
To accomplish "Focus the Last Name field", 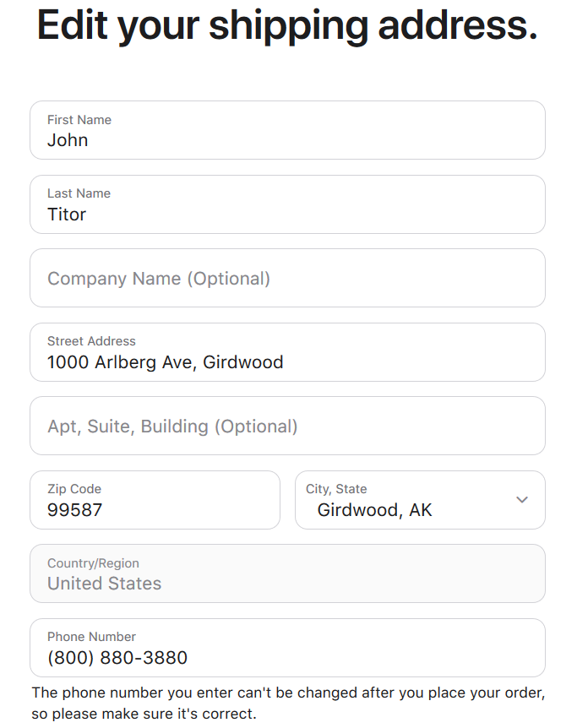I will (x=287, y=204).
